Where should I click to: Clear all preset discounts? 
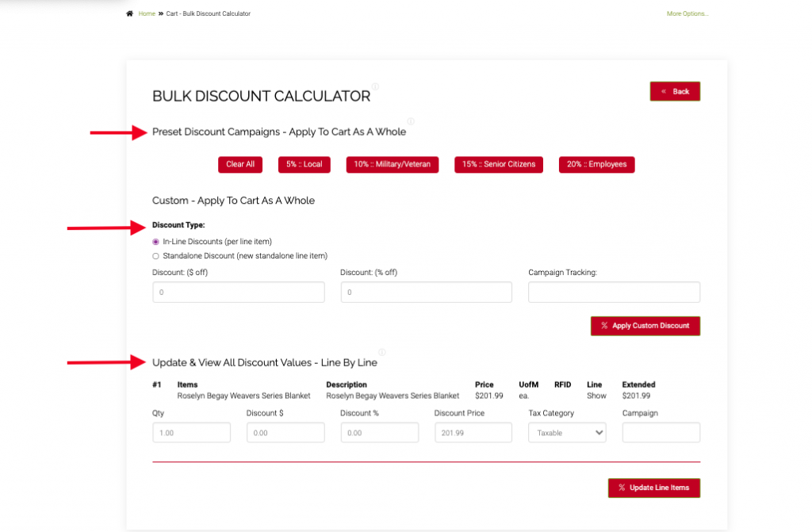(x=240, y=164)
